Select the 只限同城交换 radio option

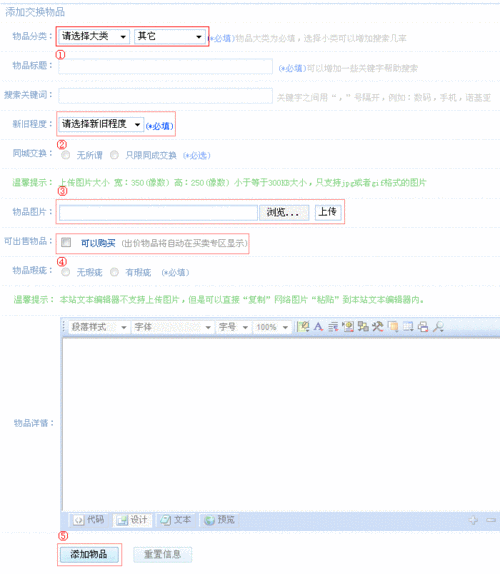pos(114,155)
